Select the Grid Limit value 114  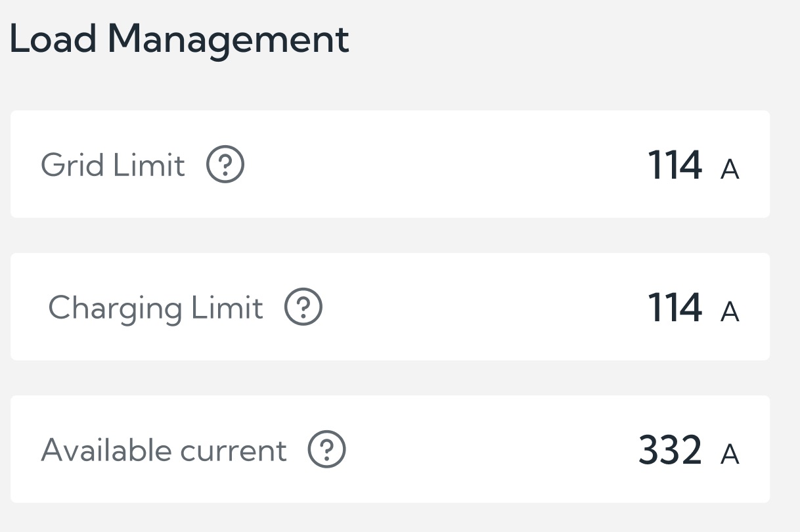click(x=675, y=165)
